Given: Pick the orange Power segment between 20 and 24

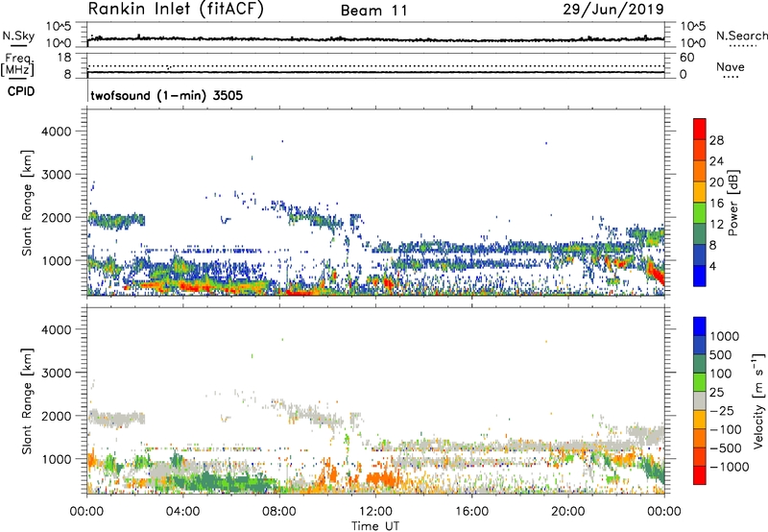Looking at the screenshot, I should (x=700, y=171).
